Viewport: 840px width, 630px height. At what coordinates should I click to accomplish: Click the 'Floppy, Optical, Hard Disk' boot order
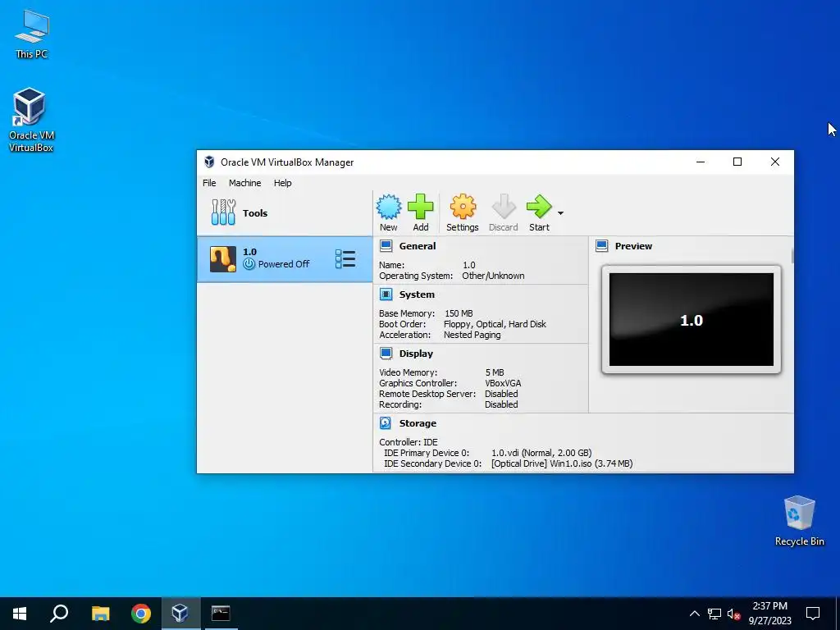tap(495, 324)
